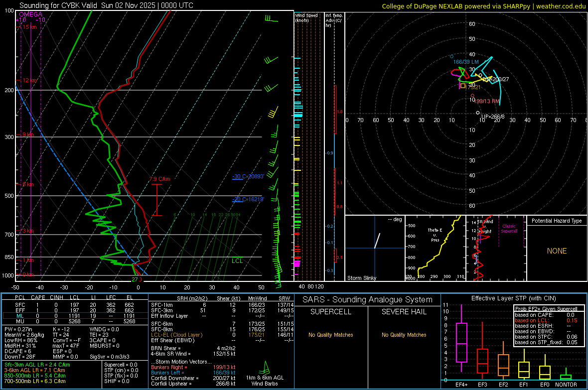
Task: Click the Storm Slinky plot line
Action: click(377, 241)
